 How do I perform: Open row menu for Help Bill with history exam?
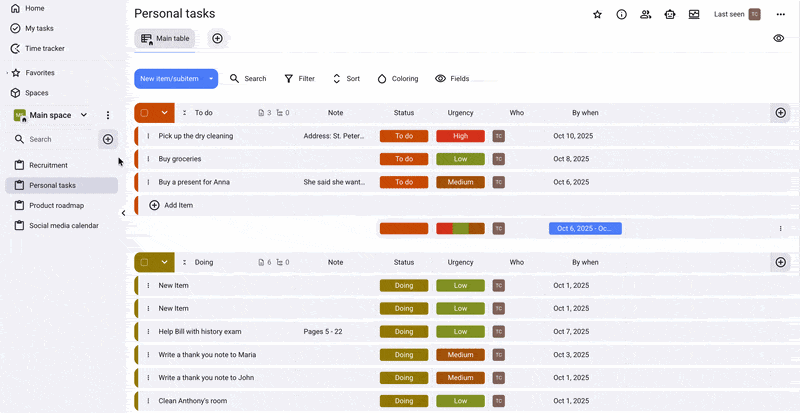click(148, 331)
